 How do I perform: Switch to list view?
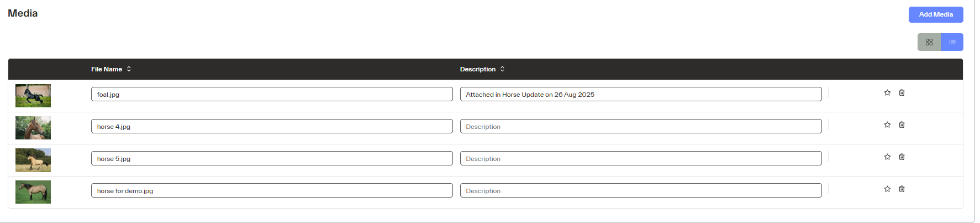pos(952,42)
